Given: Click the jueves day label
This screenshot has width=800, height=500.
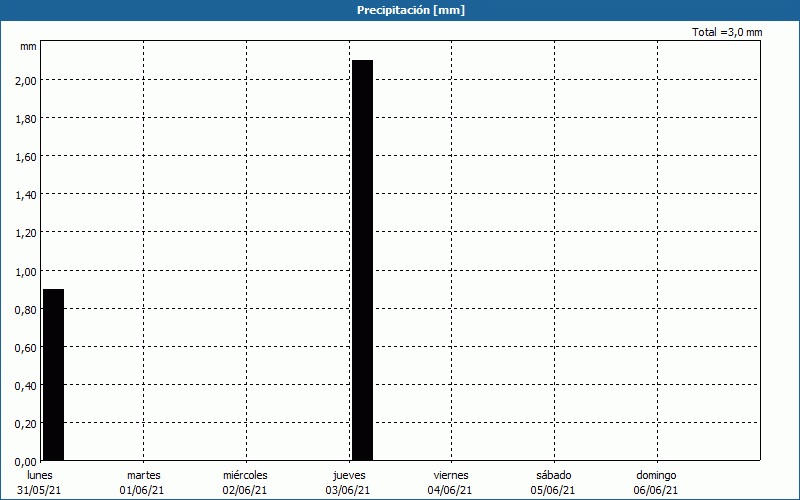Looking at the screenshot, I should tap(349, 476).
